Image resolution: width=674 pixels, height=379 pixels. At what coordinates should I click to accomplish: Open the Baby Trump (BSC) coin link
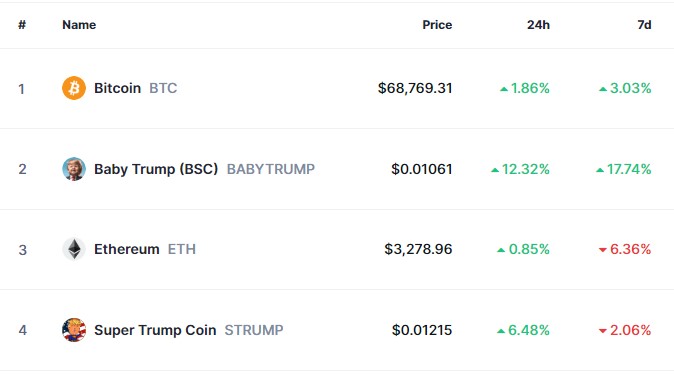156,169
